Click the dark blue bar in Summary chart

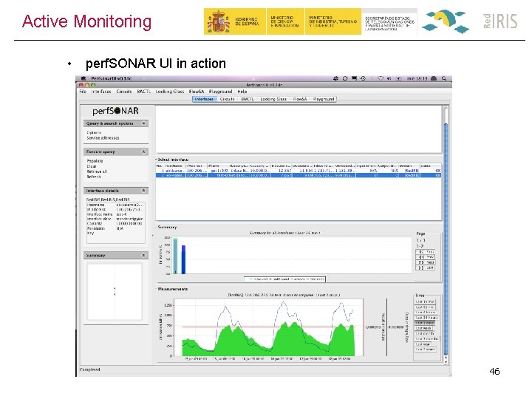(183, 259)
